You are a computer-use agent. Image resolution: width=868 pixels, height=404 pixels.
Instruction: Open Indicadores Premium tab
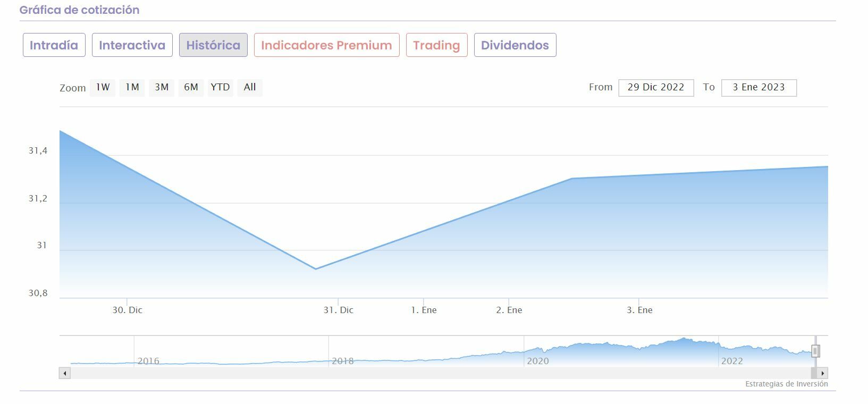(326, 45)
